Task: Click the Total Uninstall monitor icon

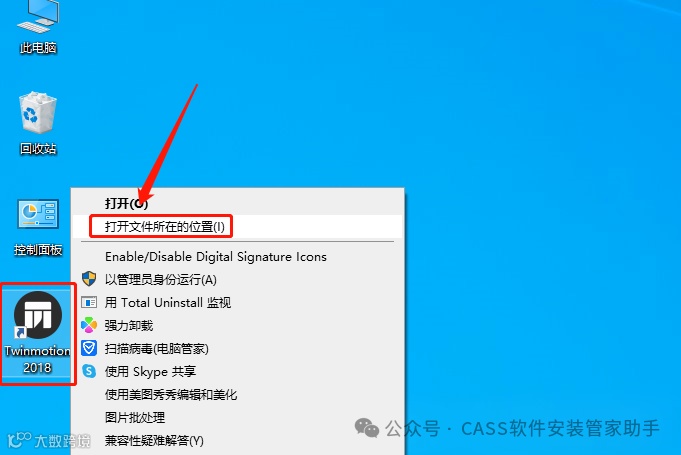Action: (89, 302)
